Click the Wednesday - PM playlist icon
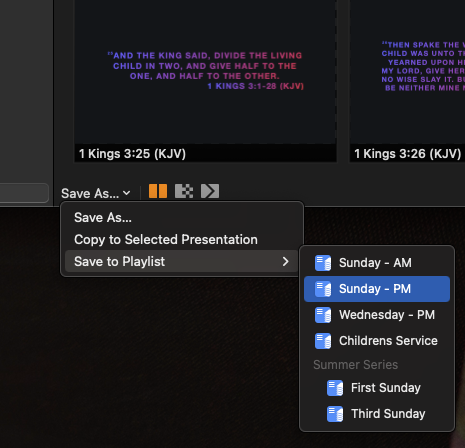465x448 pixels. (323, 315)
